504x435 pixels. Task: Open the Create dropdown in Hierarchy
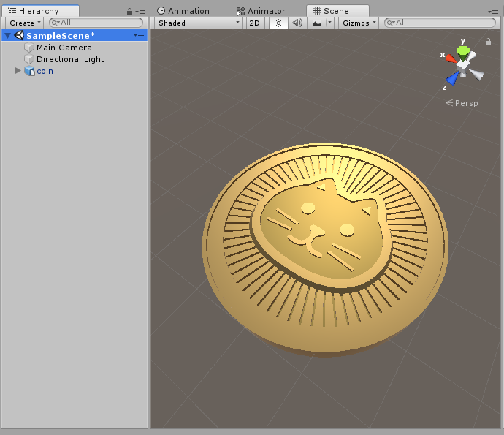25,23
